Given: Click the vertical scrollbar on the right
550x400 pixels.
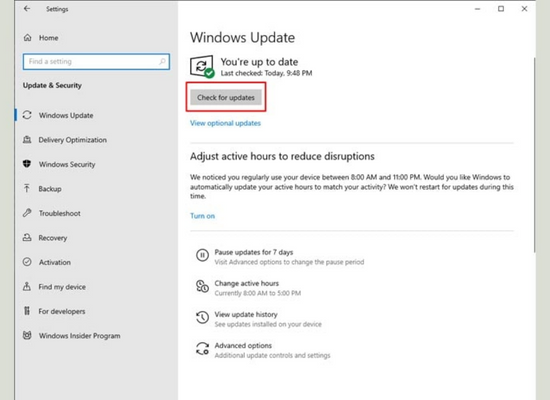Looking at the screenshot, I should point(534,154).
